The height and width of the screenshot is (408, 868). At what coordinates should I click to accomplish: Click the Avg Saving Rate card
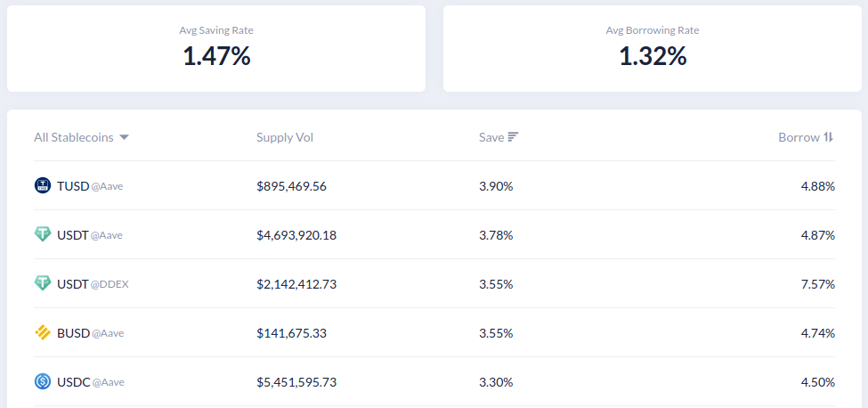click(216, 48)
